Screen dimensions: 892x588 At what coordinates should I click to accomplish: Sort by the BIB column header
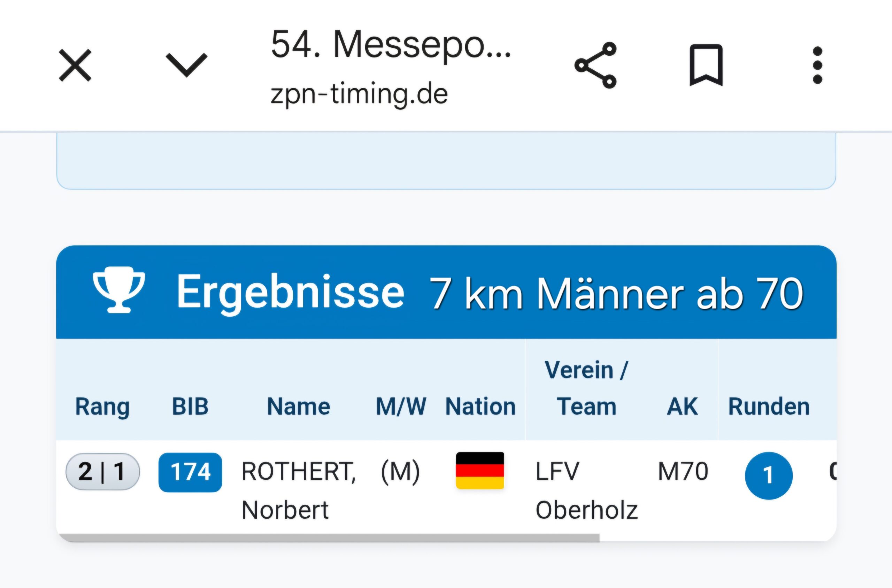pyautogui.click(x=190, y=407)
